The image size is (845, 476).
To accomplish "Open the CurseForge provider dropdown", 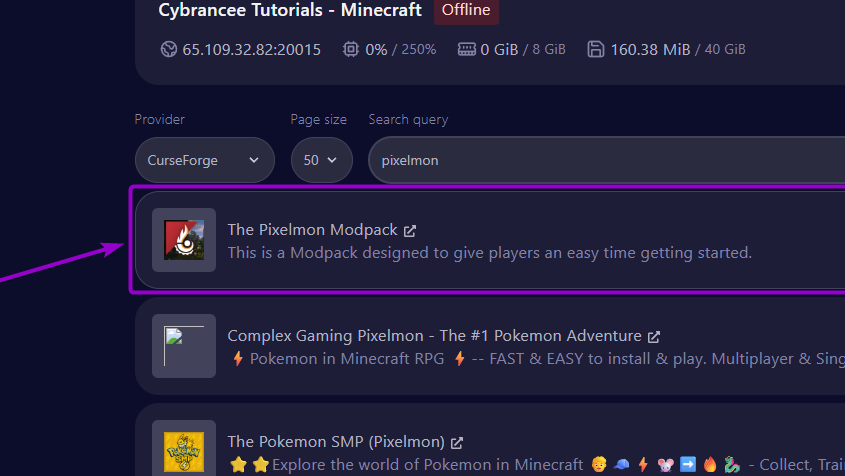I will [205, 160].
